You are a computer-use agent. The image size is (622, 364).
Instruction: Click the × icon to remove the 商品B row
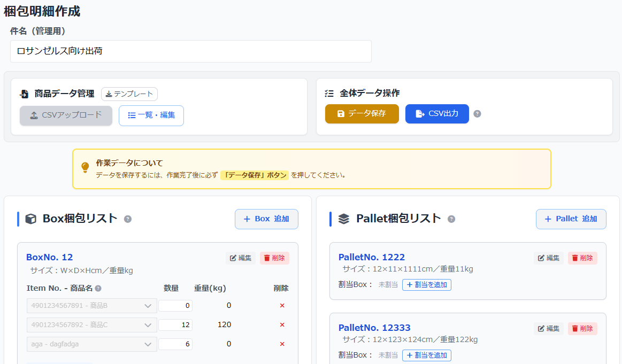click(282, 305)
